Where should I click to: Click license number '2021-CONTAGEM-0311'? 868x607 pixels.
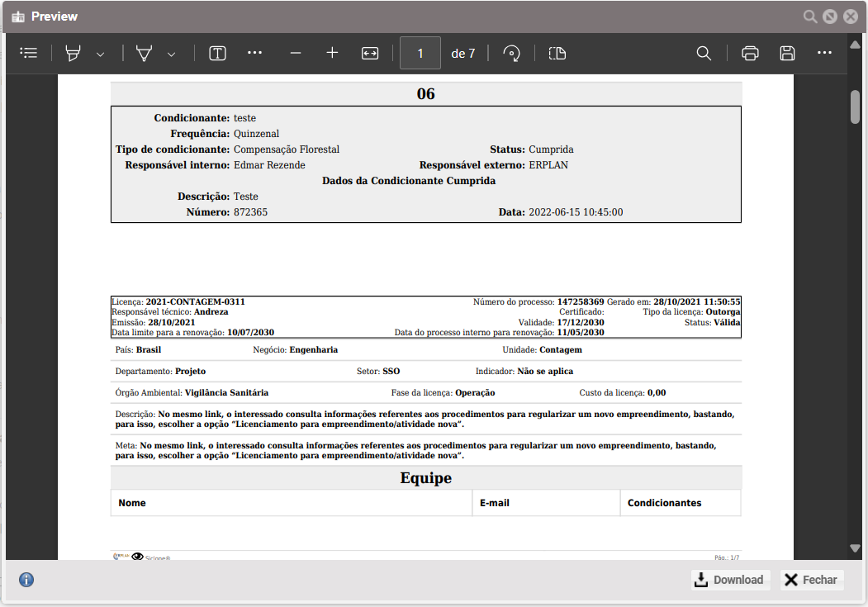[195, 301]
